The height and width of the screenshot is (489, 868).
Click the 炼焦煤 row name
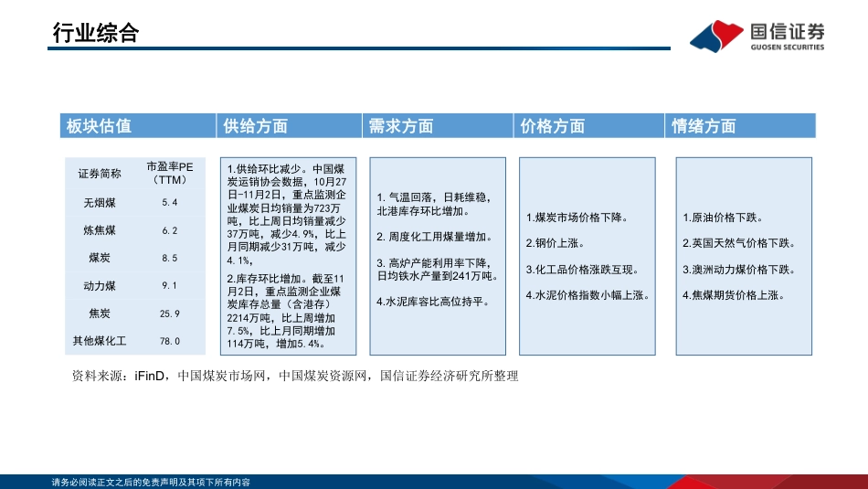click(x=100, y=230)
